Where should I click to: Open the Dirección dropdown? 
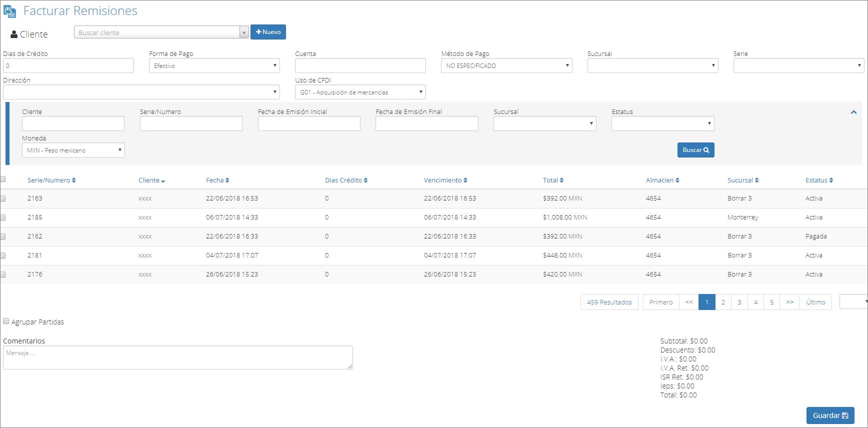coord(141,92)
